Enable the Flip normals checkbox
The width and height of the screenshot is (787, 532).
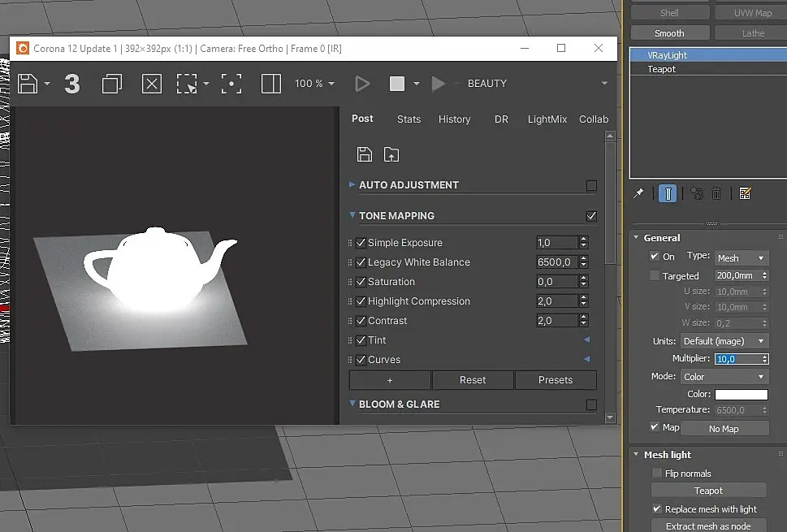657,474
